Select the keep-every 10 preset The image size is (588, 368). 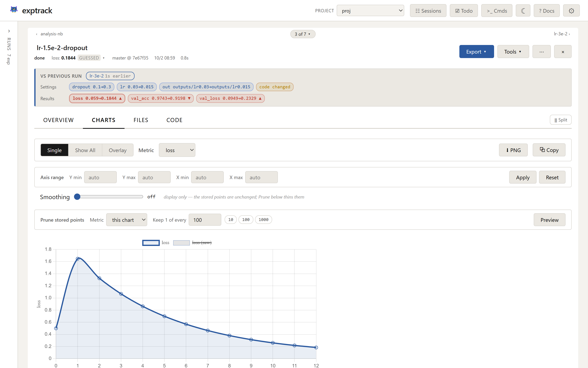[231, 220]
